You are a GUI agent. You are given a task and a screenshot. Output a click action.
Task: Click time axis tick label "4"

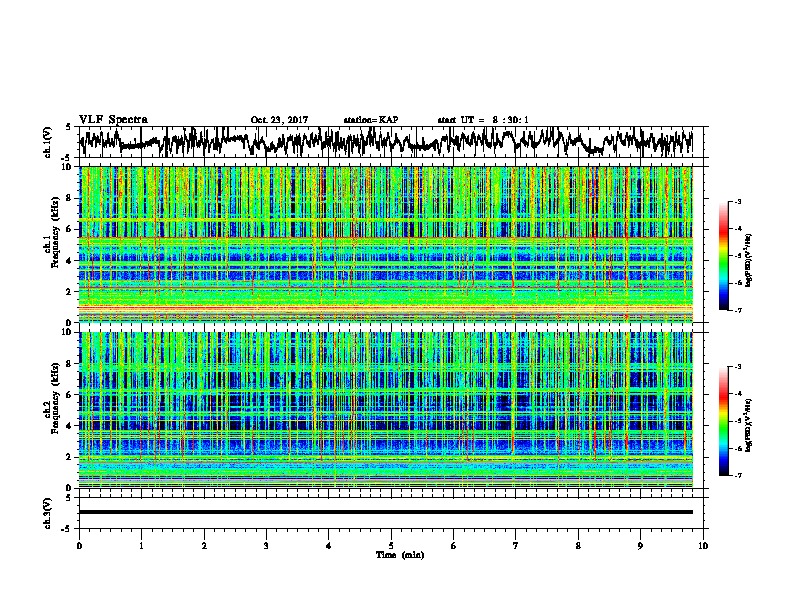(x=329, y=546)
